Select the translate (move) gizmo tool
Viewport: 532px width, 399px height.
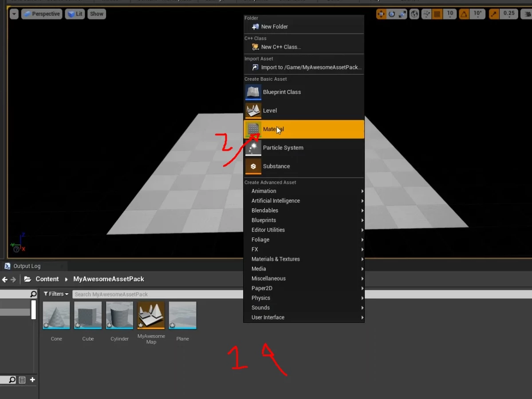point(381,14)
